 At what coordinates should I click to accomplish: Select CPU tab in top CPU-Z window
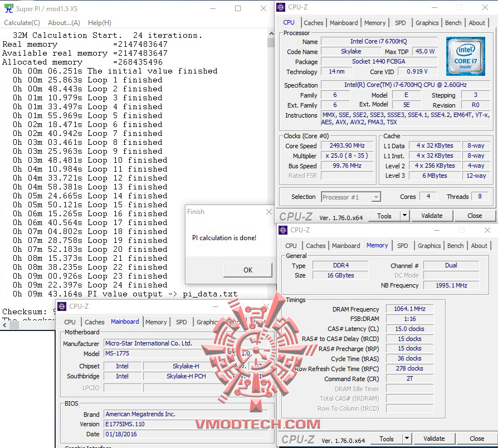tap(289, 22)
